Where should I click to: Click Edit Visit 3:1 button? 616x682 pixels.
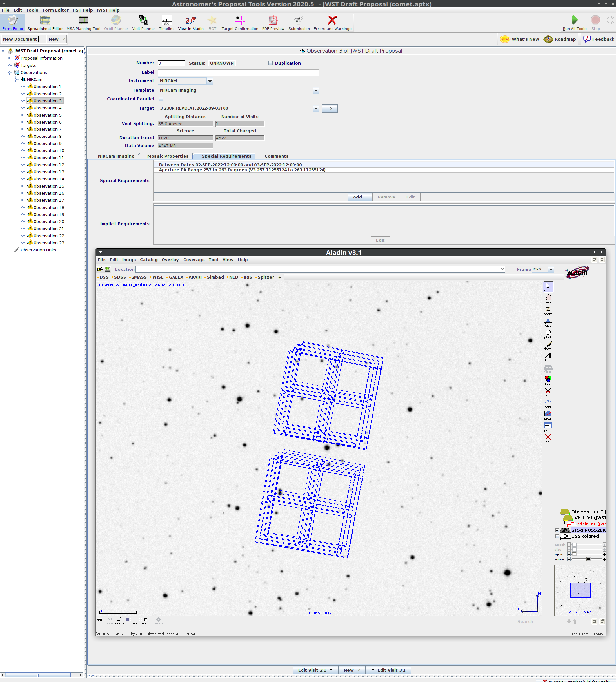click(x=388, y=670)
